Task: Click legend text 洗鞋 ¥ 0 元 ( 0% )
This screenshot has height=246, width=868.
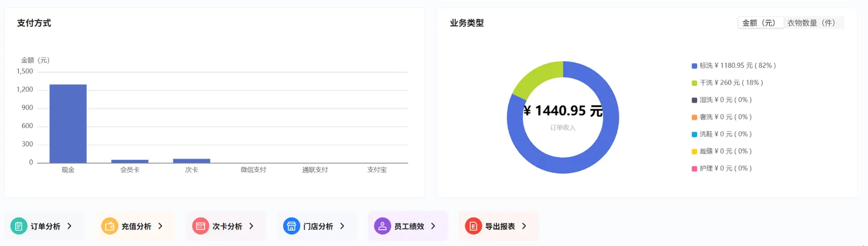Action: pos(725,134)
